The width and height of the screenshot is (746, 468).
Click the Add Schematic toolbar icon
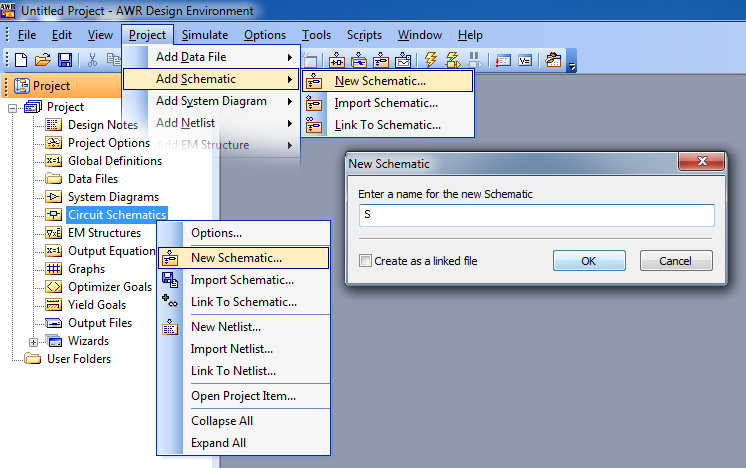pos(381,60)
